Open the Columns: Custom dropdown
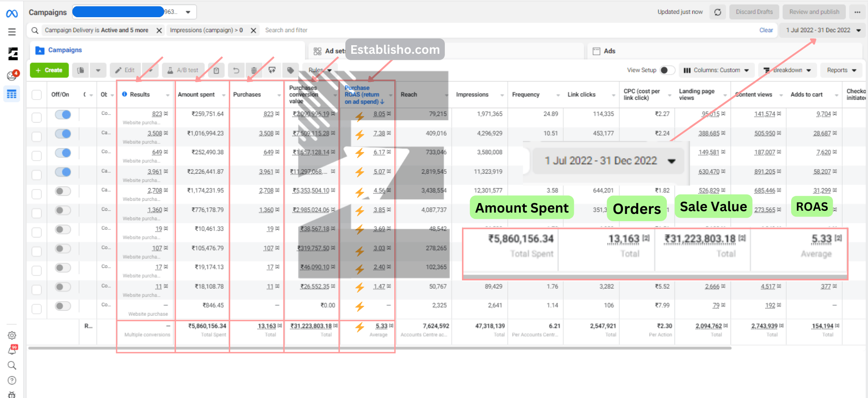This screenshot has height=398, width=868. [x=717, y=70]
